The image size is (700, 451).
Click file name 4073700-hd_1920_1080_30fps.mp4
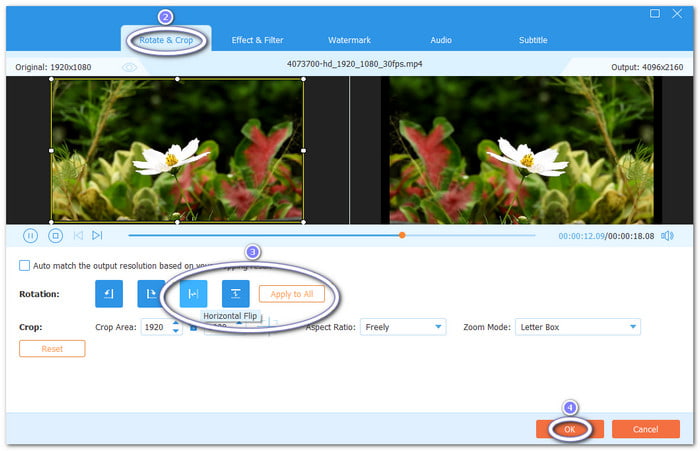(354, 64)
